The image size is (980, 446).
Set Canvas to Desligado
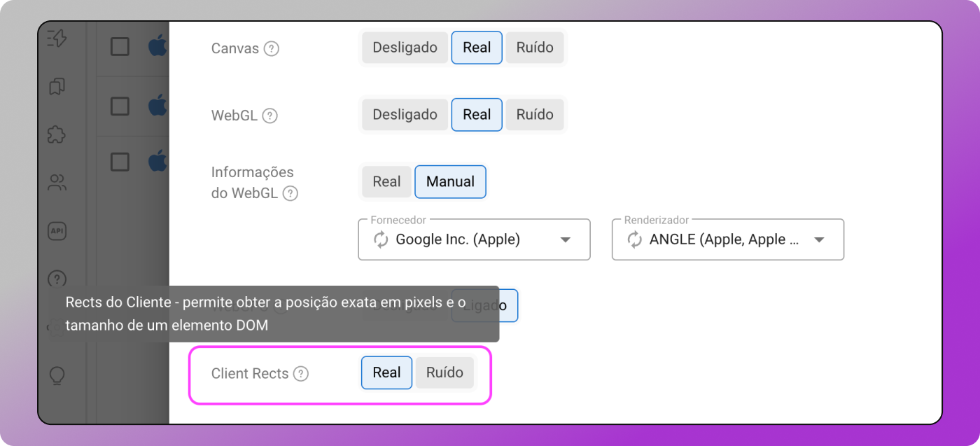pos(405,48)
